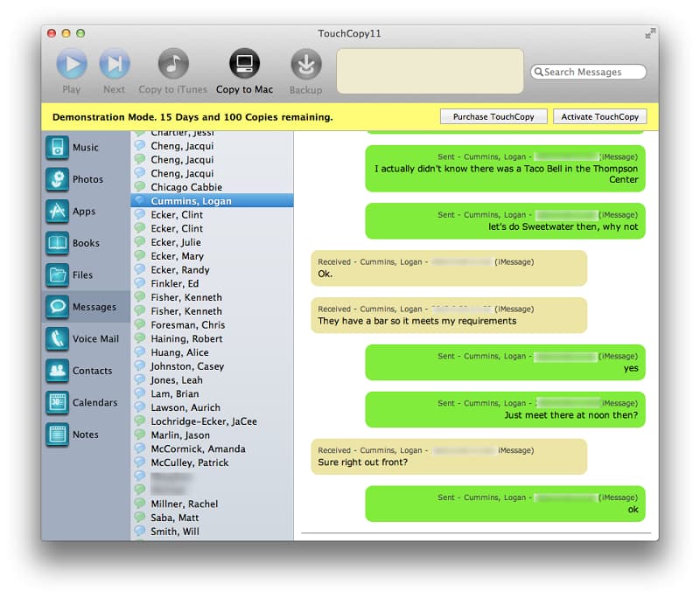This screenshot has width=700, height=598.
Task: Select the Johnston, Casey conversation
Action: [x=212, y=366]
